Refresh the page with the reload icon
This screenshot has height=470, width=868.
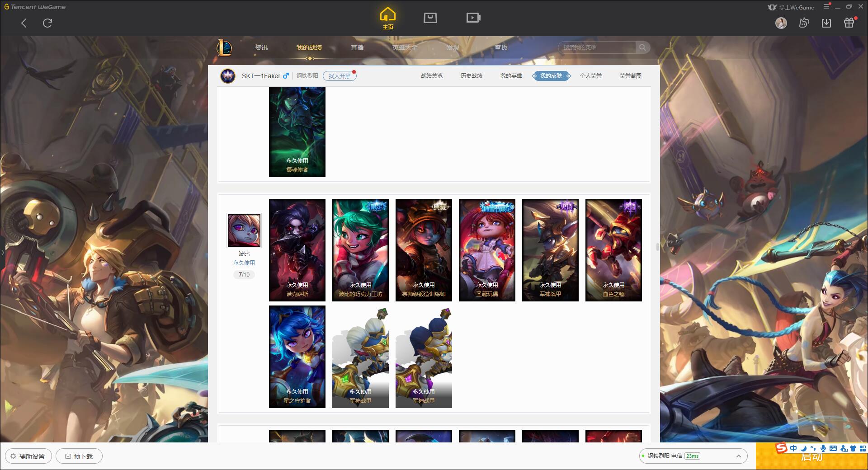pyautogui.click(x=47, y=23)
